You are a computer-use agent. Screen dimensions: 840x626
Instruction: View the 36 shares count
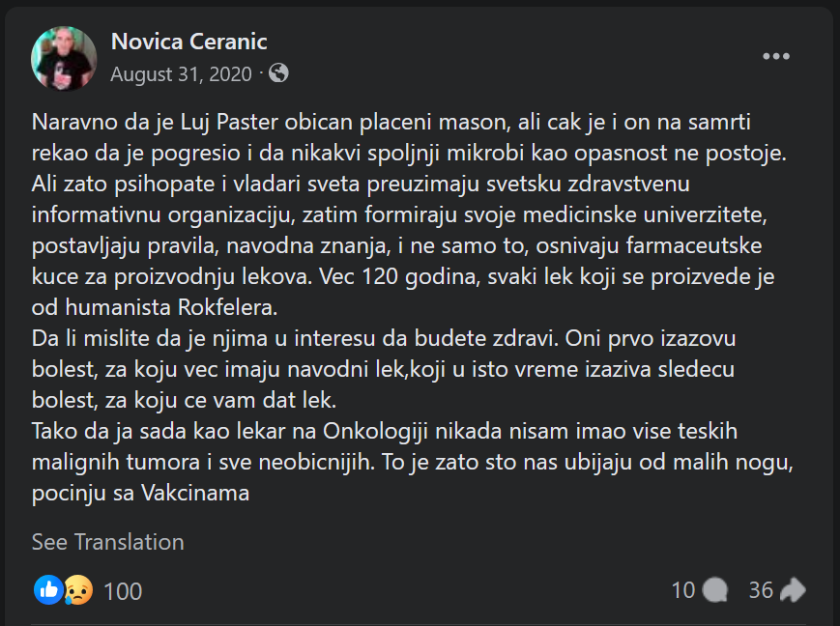[761, 590]
